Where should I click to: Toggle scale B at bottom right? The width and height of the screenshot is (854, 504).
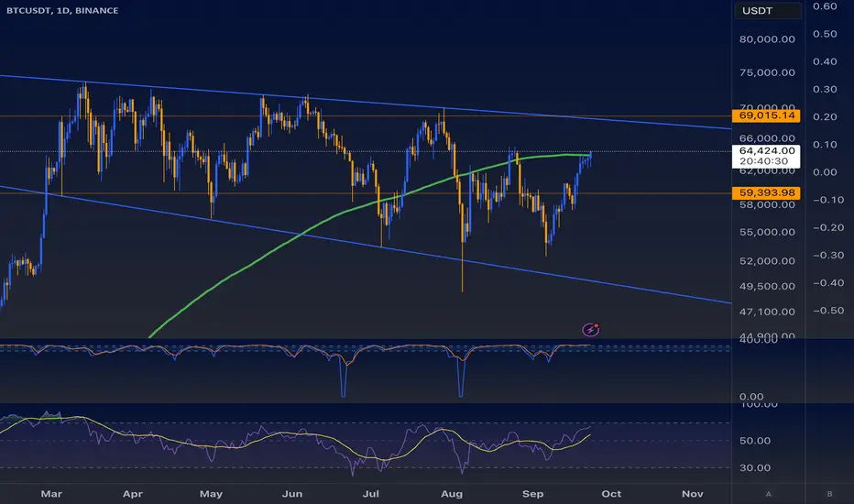(x=829, y=494)
